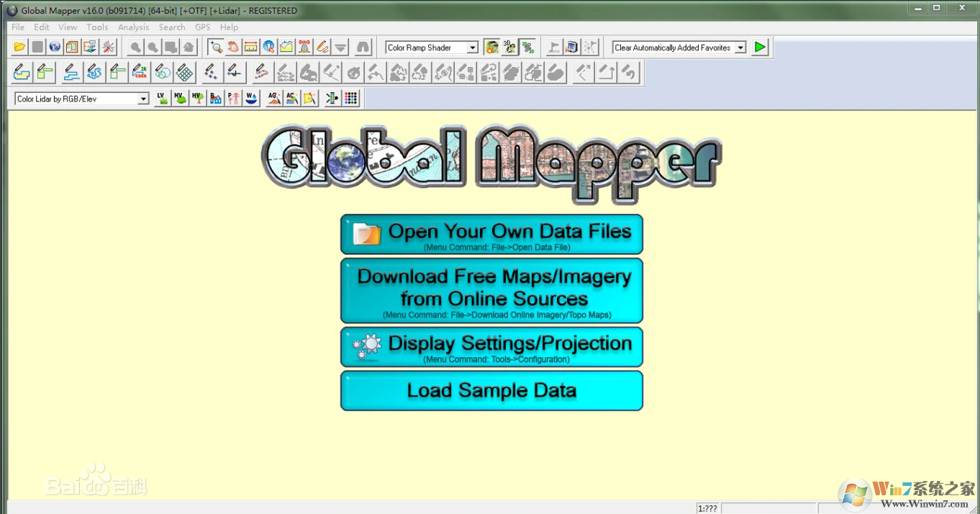Open the Analysis menu

(133, 27)
